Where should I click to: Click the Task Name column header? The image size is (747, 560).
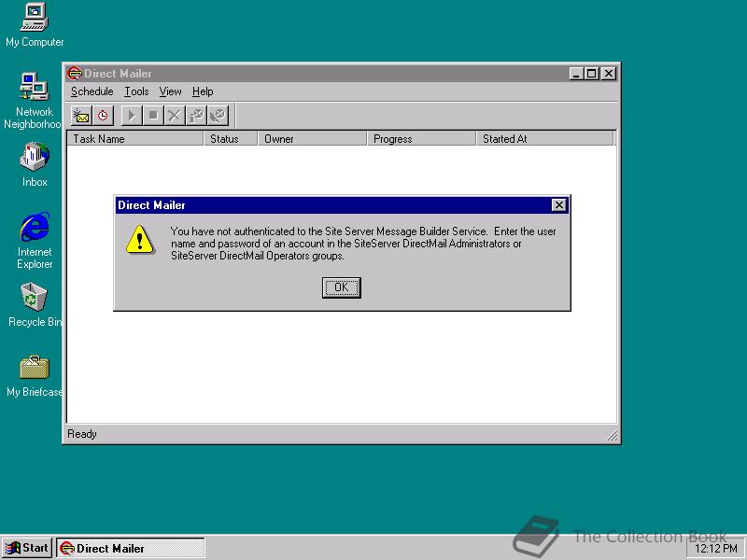tap(134, 138)
